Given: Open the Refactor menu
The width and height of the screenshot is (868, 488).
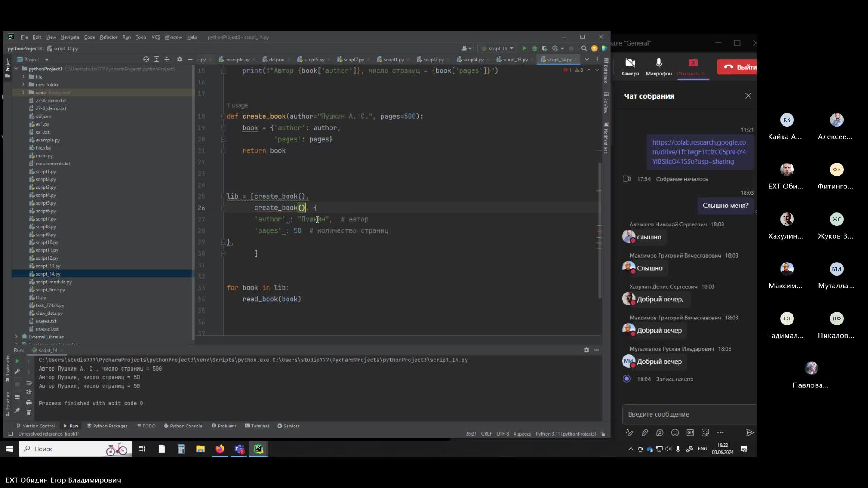Looking at the screenshot, I should (108, 37).
